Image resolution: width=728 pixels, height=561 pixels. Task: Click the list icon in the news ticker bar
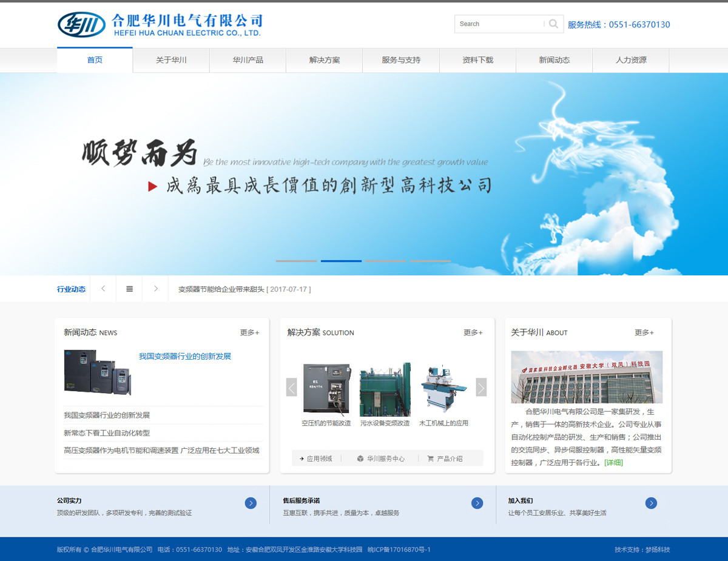click(129, 289)
